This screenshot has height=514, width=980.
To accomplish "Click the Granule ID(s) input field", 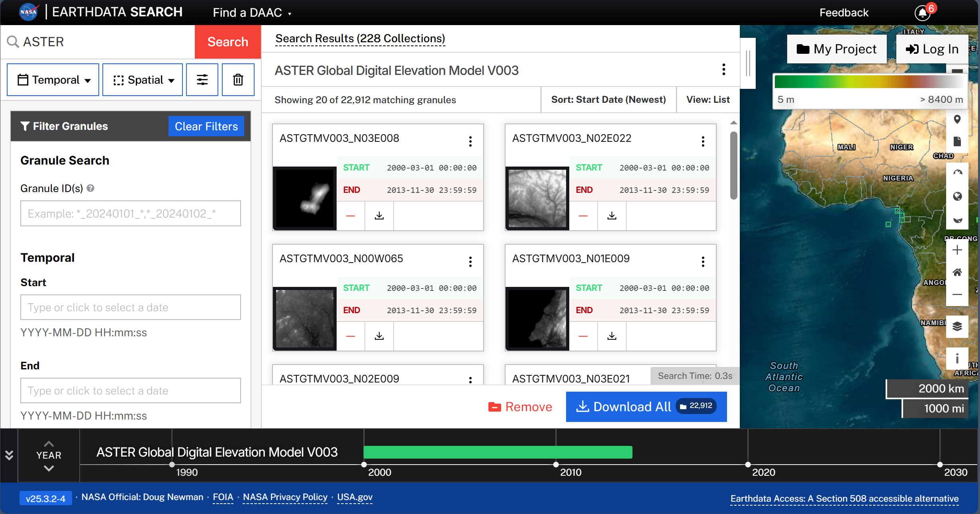I will [130, 214].
